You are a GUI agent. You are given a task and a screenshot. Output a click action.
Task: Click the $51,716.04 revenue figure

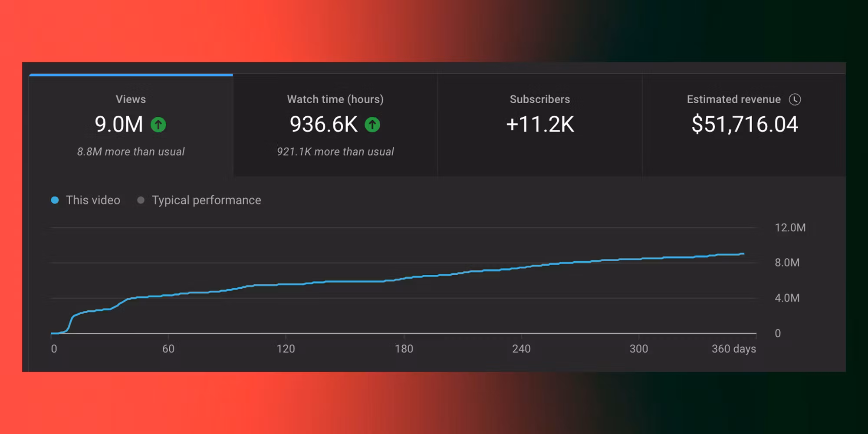(744, 124)
